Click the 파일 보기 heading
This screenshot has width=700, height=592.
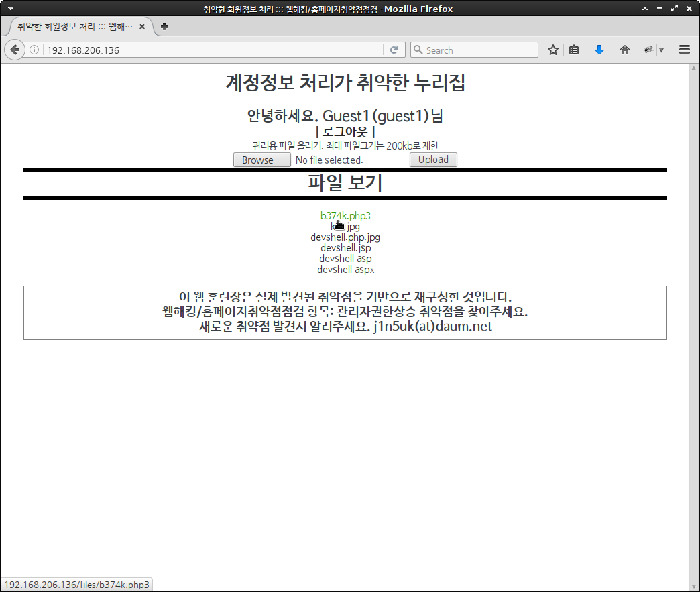click(345, 182)
